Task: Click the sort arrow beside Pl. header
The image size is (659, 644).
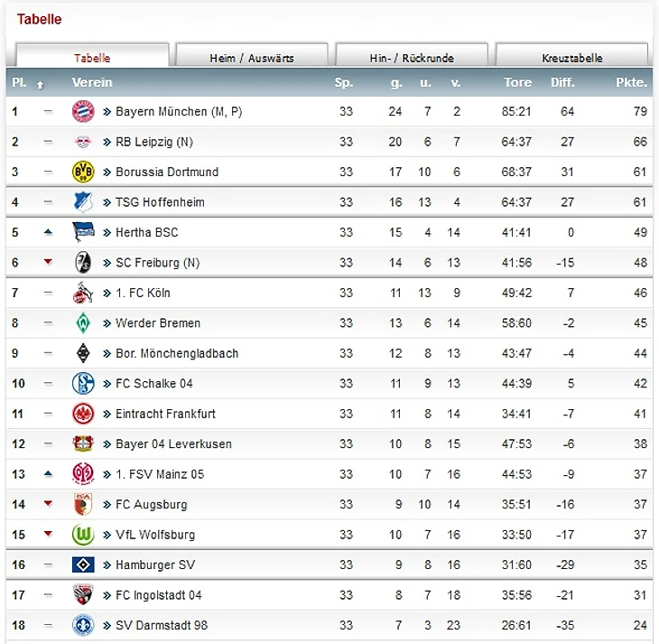Action: coord(40,84)
